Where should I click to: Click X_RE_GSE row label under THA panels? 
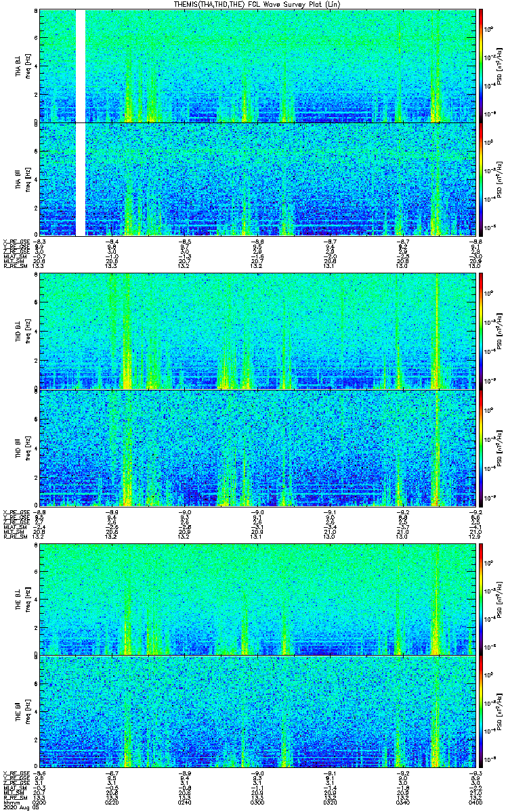[x=18, y=241]
